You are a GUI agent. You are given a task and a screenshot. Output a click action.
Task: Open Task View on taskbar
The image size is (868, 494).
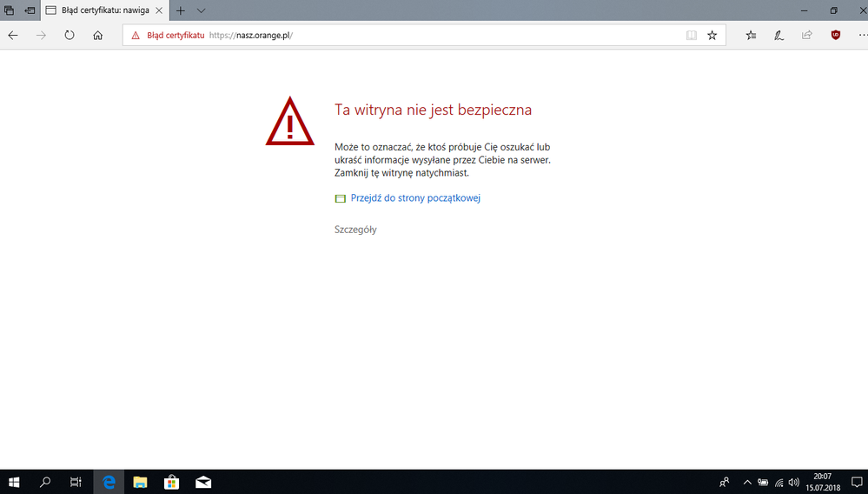(x=76, y=482)
